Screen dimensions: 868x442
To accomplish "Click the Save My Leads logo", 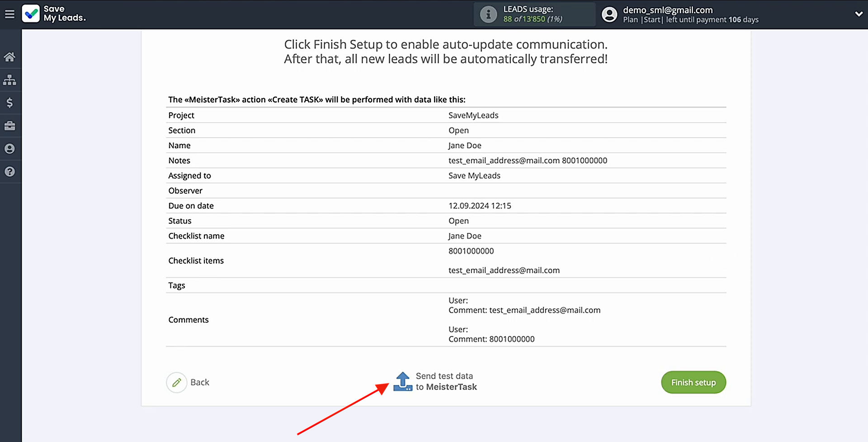I will click(x=54, y=14).
